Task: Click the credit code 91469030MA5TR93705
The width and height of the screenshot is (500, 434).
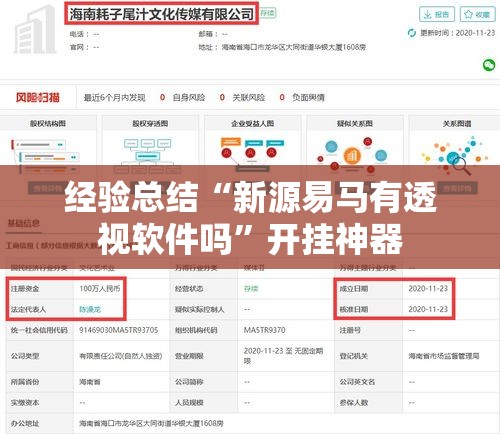Action: pyautogui.click(x=118, y=330)
